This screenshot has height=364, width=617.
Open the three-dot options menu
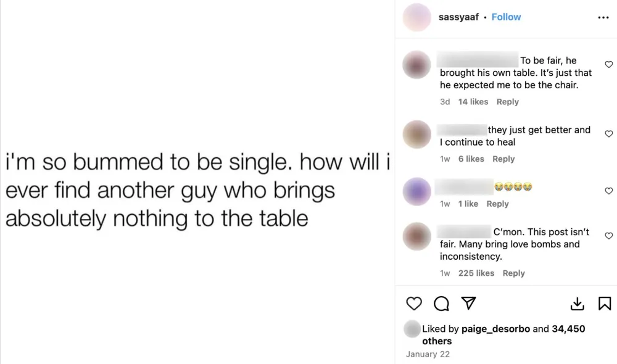pos(603,17)
